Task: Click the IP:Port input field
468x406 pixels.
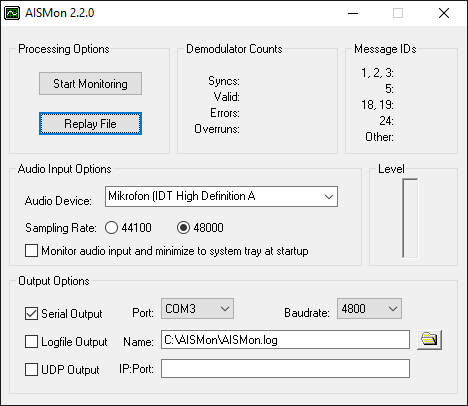Action: coord(285,368)
